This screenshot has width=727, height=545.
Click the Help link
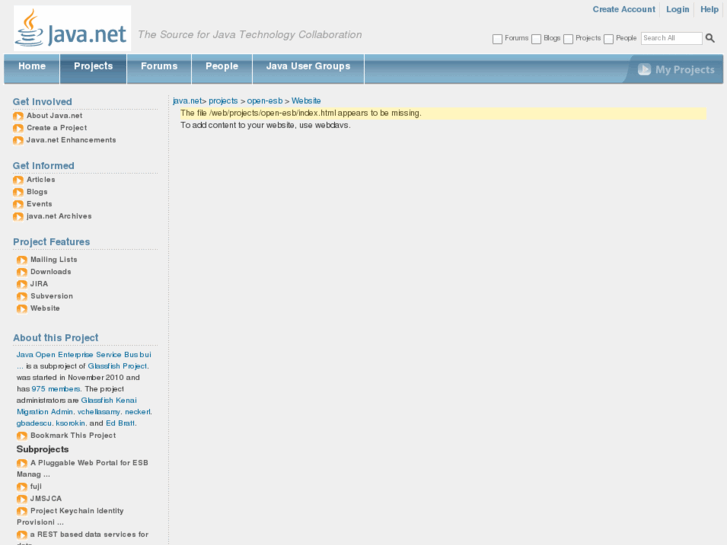tap(709, 9)
